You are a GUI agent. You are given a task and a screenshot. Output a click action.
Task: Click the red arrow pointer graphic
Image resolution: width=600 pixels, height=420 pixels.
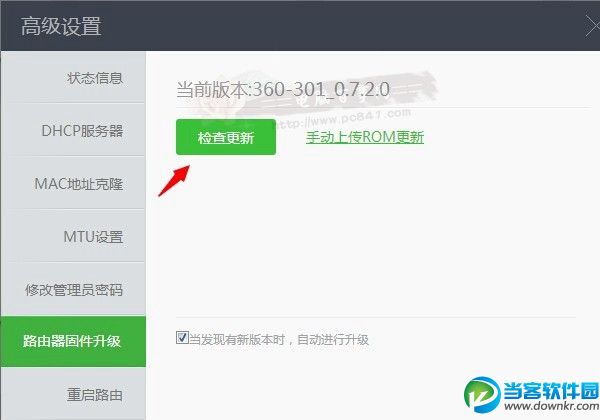tap(174, 181)
